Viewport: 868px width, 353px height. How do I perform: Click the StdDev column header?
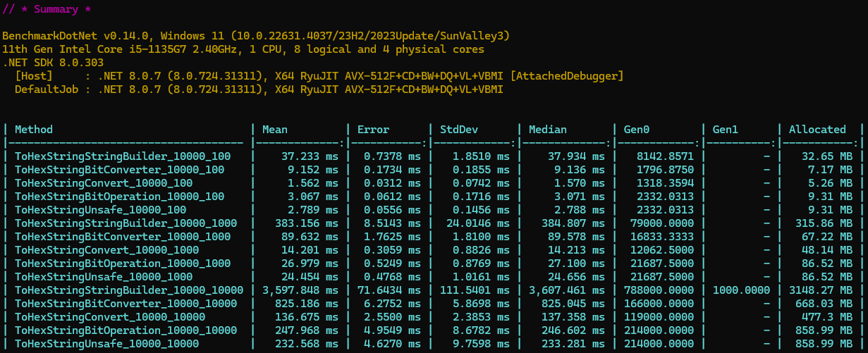coord(458,130)
